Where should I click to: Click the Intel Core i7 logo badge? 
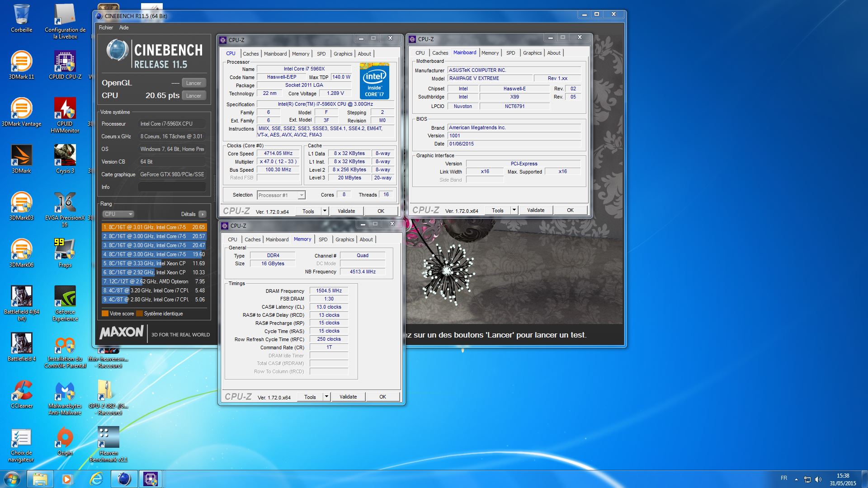tap(374, 81)
